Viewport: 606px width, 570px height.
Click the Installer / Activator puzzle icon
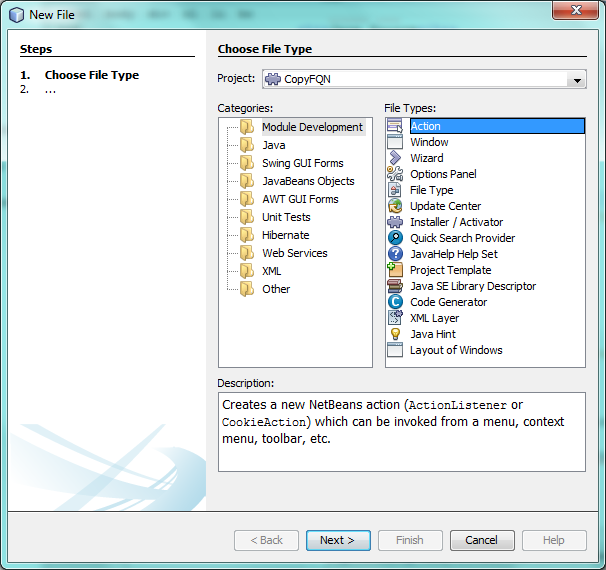click(395, 222)
